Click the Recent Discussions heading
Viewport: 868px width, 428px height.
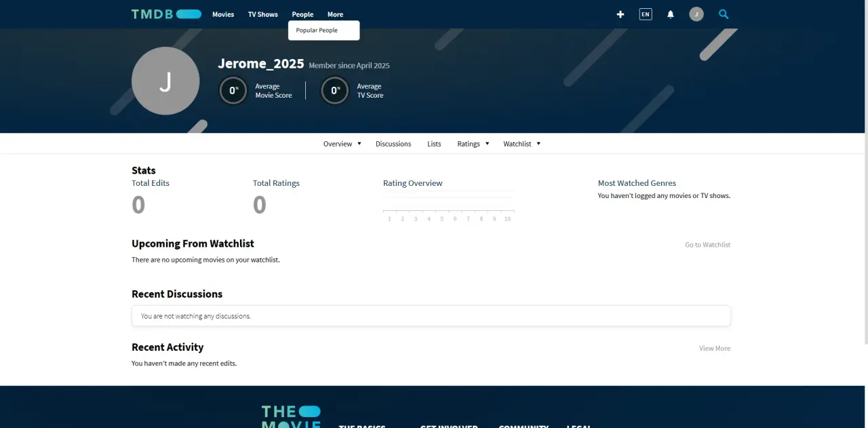click(x=177, y=294)
